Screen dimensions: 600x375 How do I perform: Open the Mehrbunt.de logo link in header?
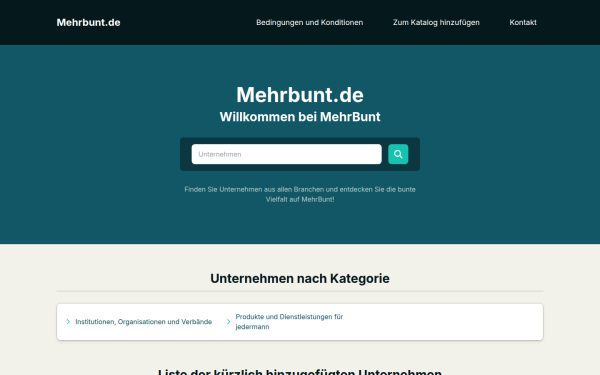pos(88,23)
